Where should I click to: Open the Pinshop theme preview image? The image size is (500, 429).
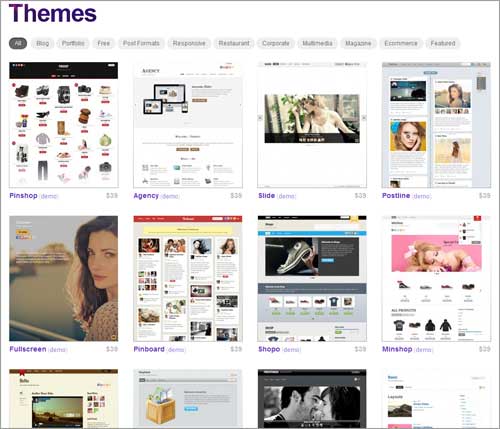coord(64,125)
